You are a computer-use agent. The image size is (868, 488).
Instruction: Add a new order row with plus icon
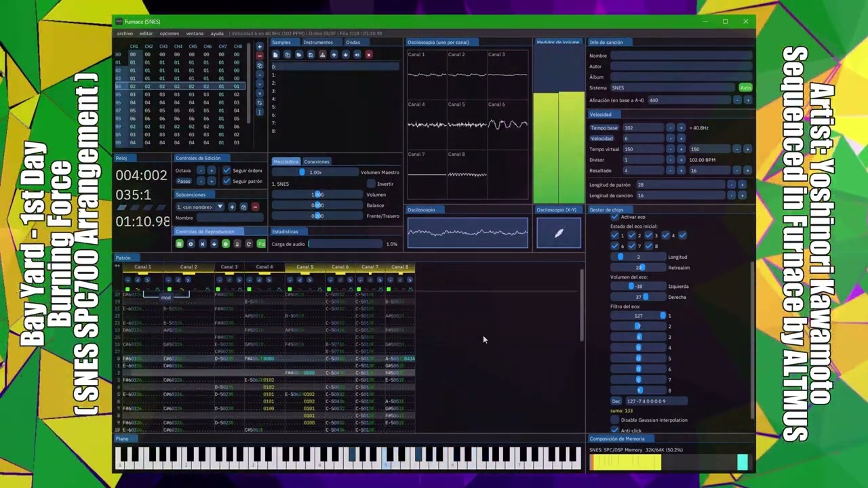point(260,47)
